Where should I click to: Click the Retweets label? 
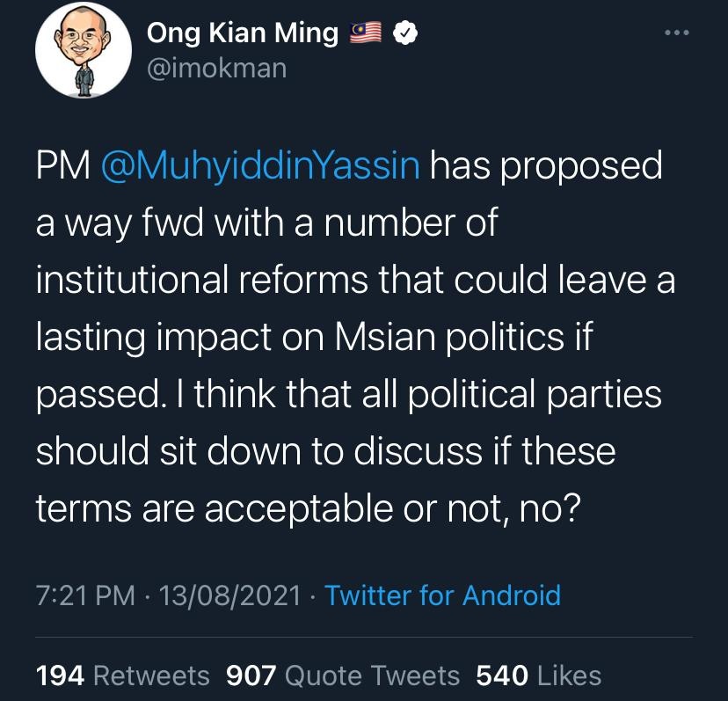(x=151, y=675)
